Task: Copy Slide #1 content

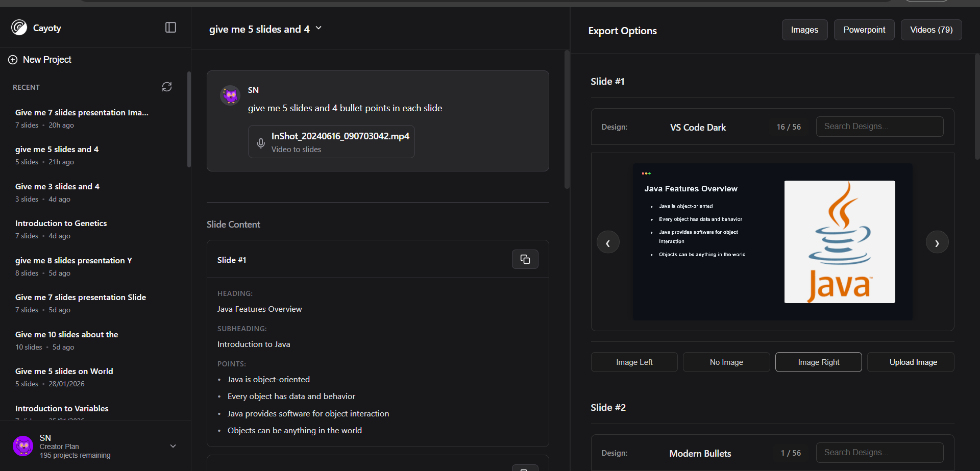Action: point(525,259)
